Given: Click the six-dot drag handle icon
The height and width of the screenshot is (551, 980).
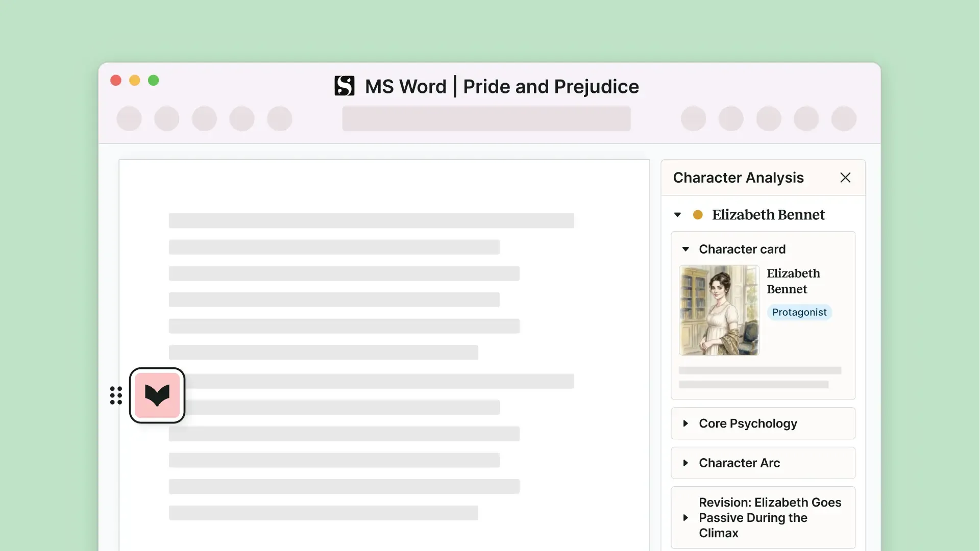Looking at the screenshot, I should (116, 395).
